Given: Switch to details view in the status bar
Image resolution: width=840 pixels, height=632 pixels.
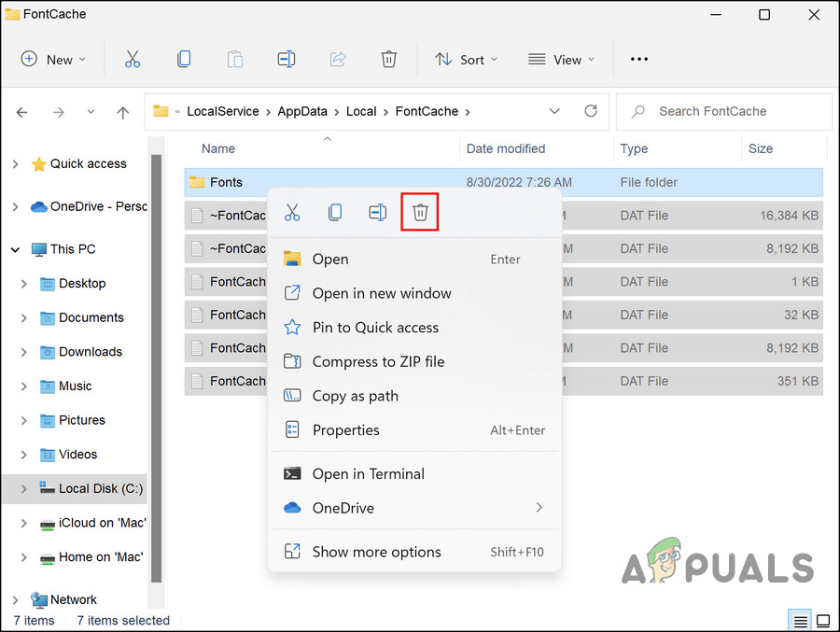Looking at the screenshot, I should (799, 619).
